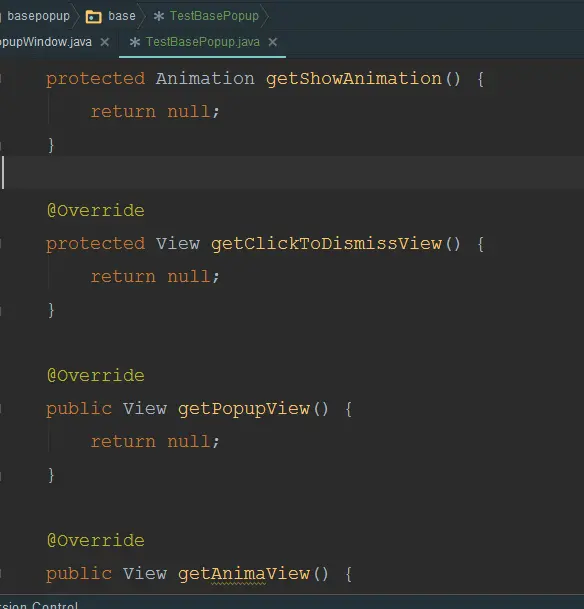Close the PopupWindow.java tab

click(x=104, y=42)
